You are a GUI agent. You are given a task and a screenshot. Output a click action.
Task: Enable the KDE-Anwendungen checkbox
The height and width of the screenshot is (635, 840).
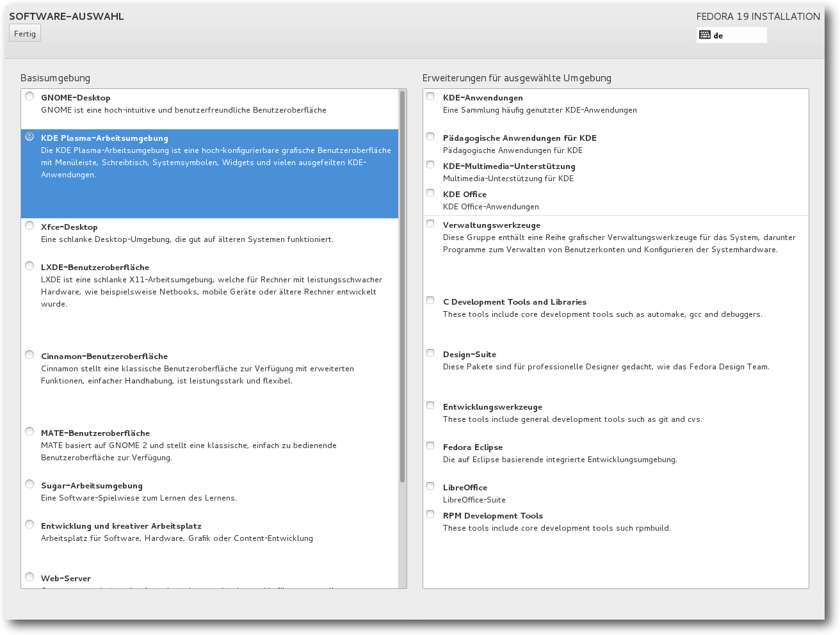point(430,97)
